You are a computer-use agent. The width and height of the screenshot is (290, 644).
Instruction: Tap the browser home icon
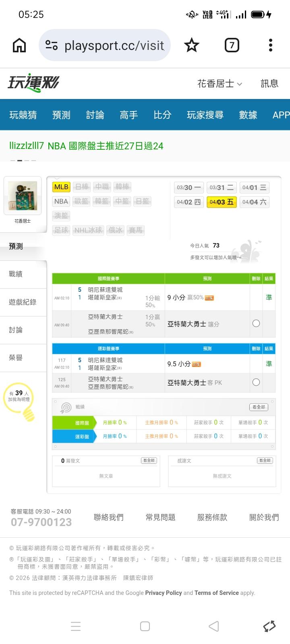[x=19, y=45]
